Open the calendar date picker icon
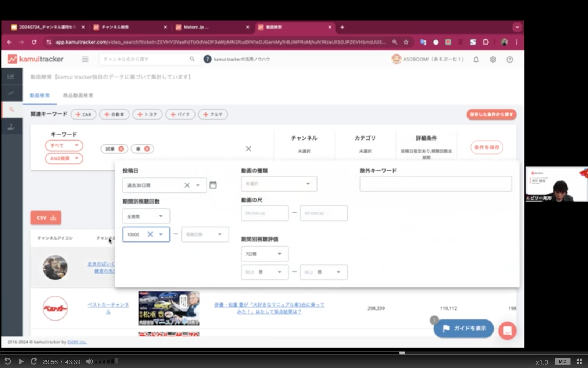This screenshot has width=588, height=368. point(213,185)
